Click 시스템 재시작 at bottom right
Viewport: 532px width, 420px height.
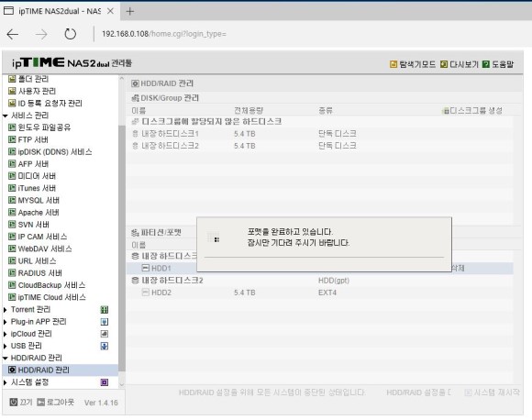[492, 392]
